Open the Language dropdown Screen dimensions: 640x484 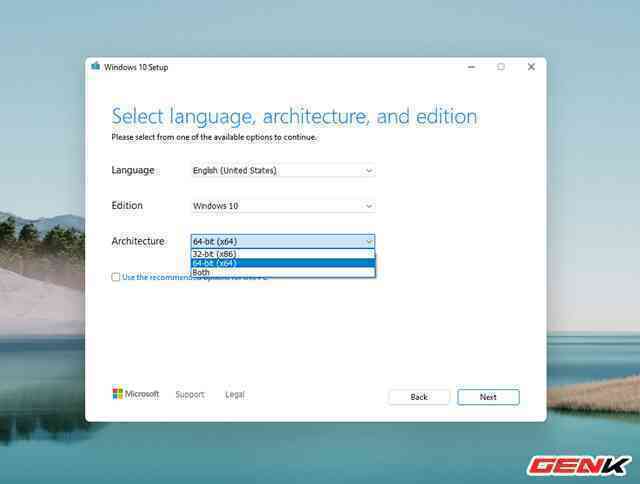tap(283, 171)
